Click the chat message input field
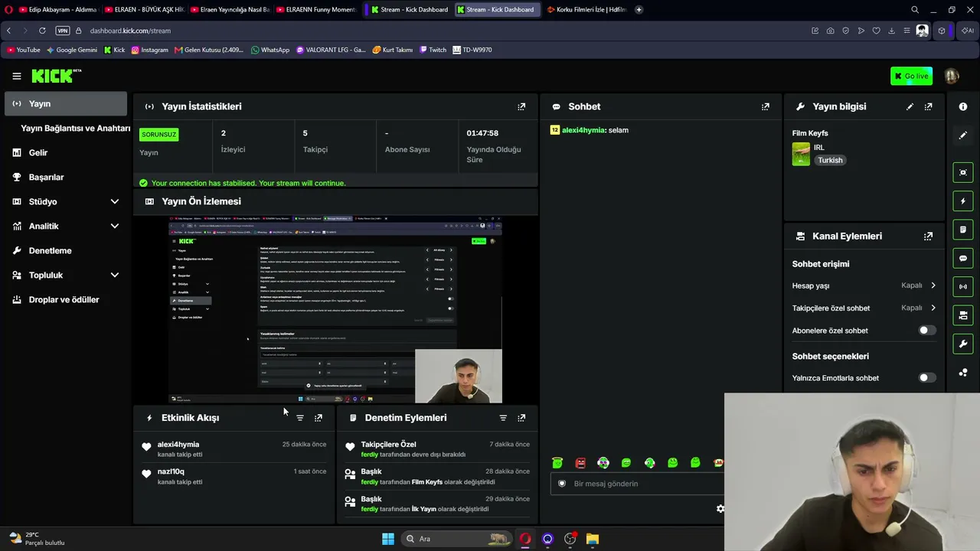 tap(637, 484)
